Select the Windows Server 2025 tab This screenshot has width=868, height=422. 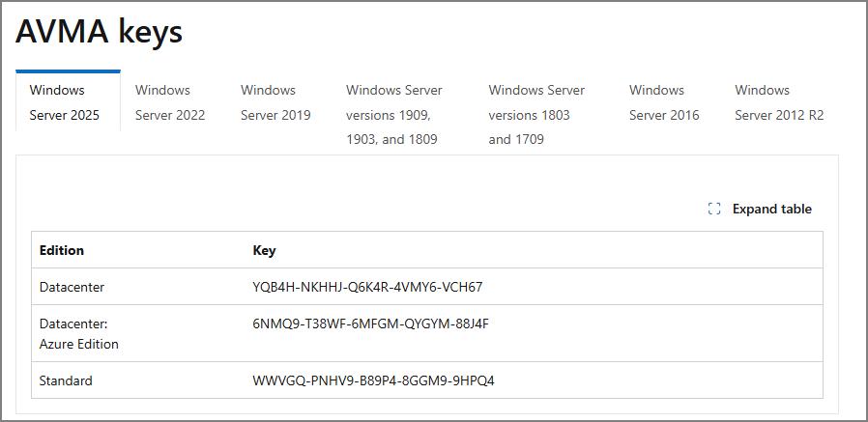point(68,101)
